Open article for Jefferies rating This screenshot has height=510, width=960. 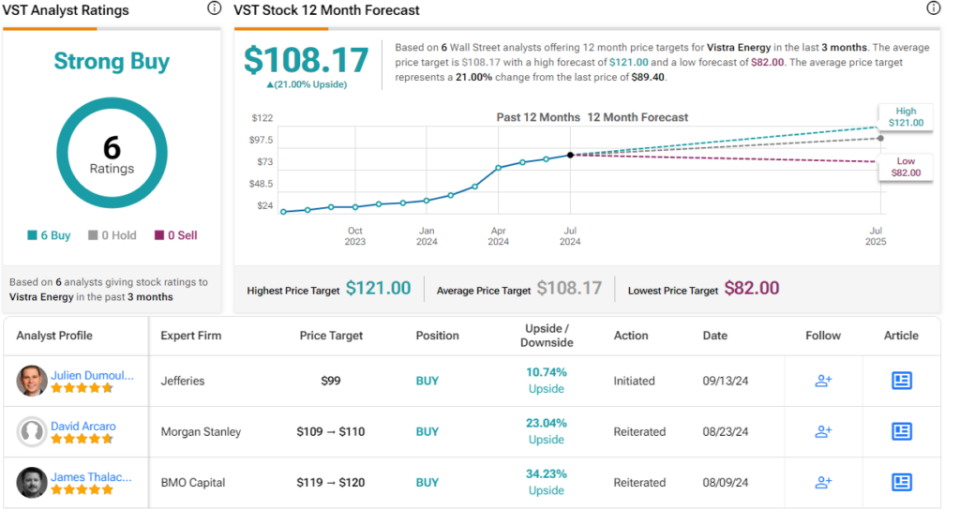[901, 381]
